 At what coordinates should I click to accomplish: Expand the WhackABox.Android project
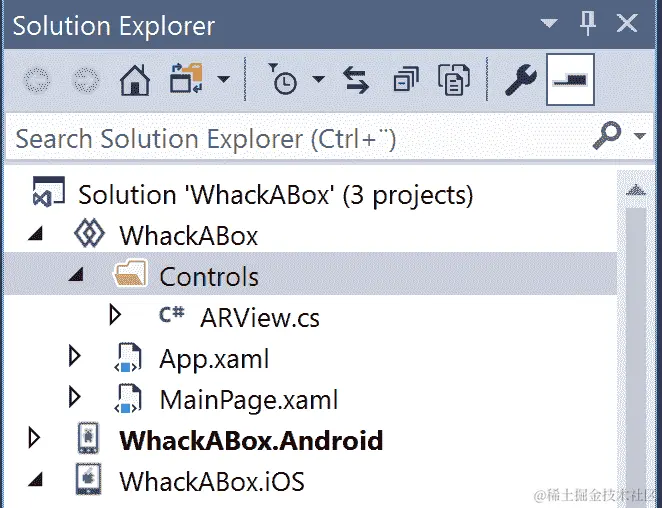34,438
